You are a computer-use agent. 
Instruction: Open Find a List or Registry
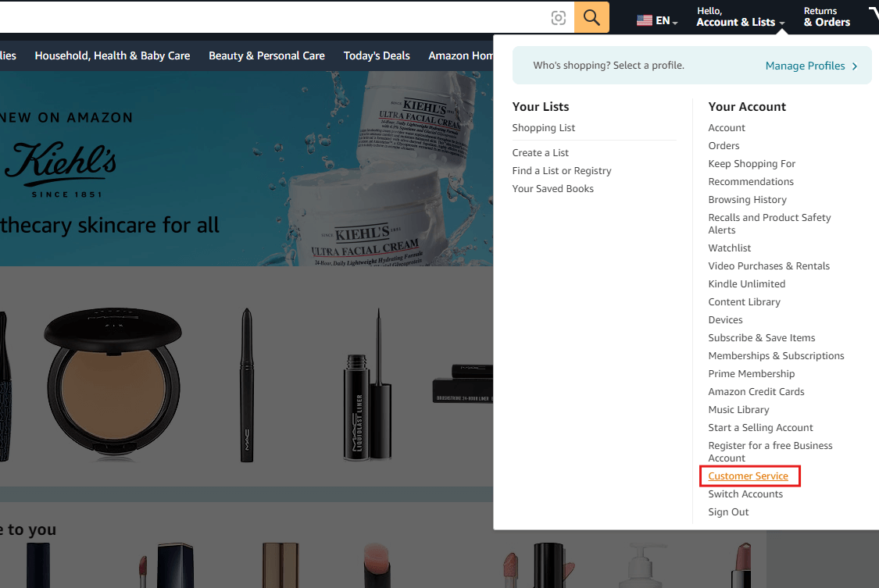(x=561, y=171)
